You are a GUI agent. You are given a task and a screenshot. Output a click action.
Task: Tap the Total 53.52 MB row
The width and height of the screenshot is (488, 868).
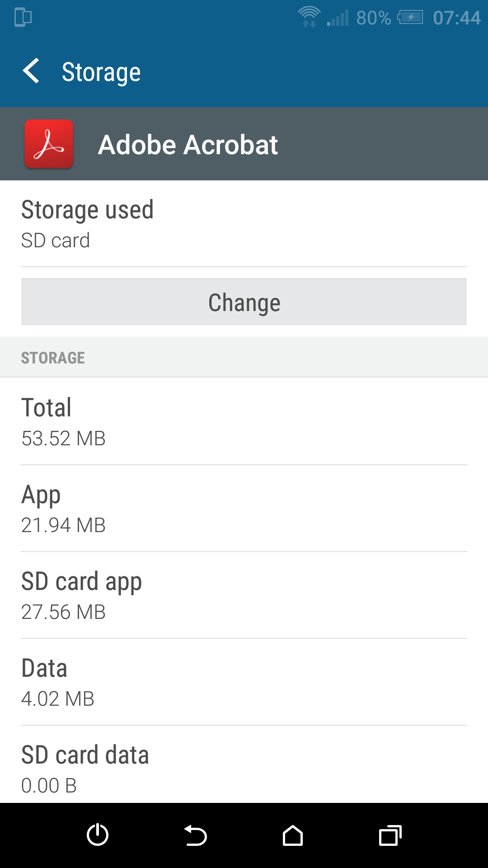click(x=244, y=421)
